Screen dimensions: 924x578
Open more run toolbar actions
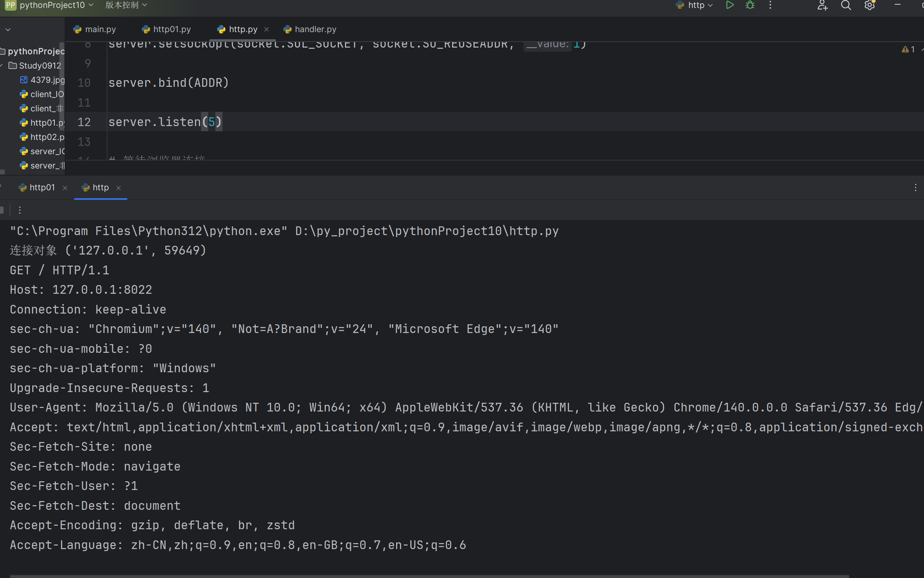(19, 210)
